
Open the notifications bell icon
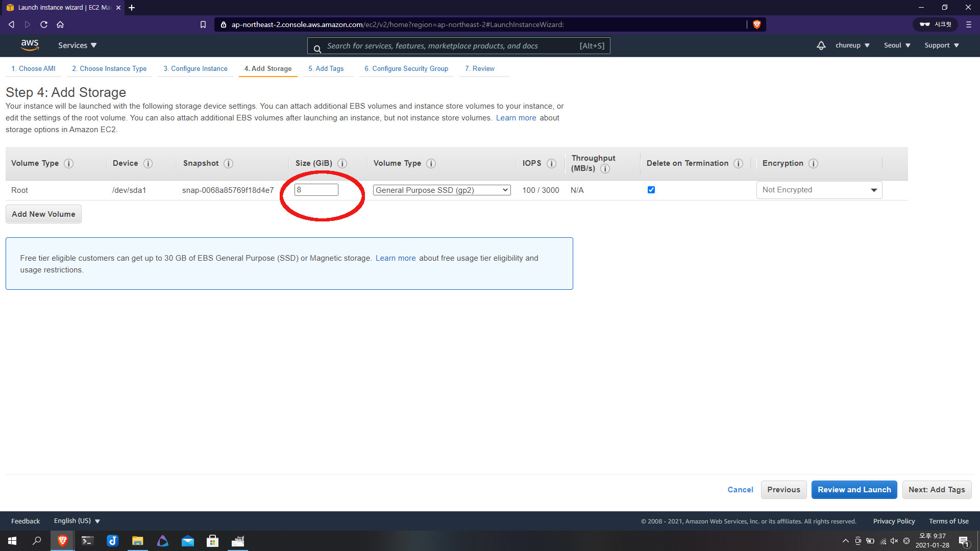(821, 45)
